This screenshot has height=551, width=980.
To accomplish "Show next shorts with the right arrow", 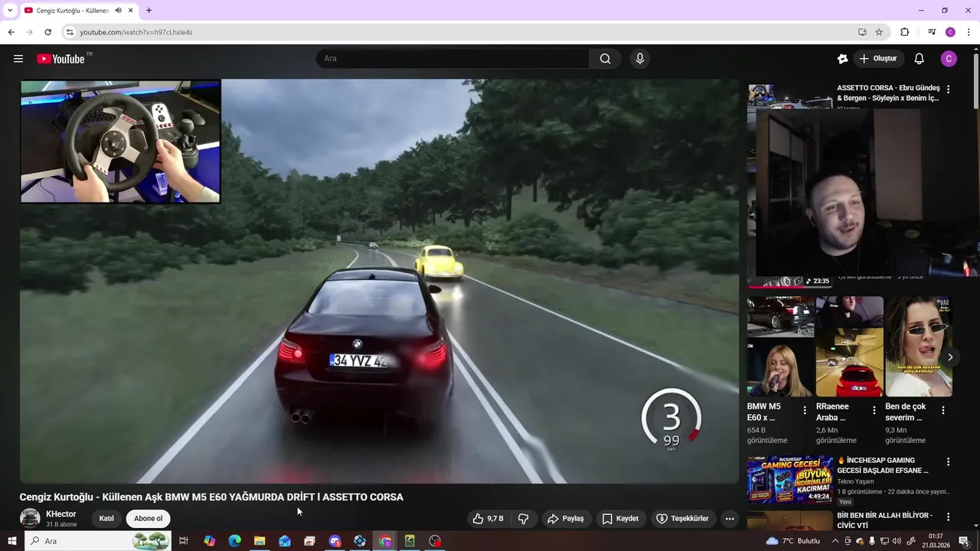I will [950, 357].
